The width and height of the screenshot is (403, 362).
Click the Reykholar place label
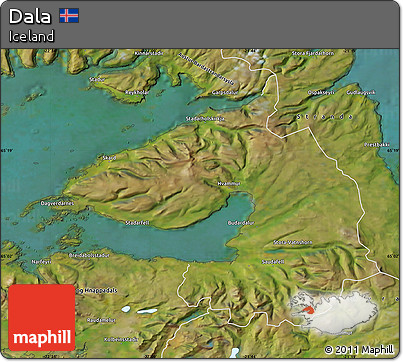[137, 92]
